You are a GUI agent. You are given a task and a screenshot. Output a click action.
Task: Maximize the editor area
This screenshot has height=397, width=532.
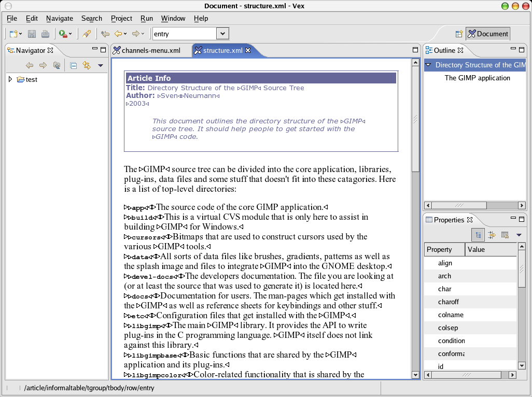coord(415,50)
